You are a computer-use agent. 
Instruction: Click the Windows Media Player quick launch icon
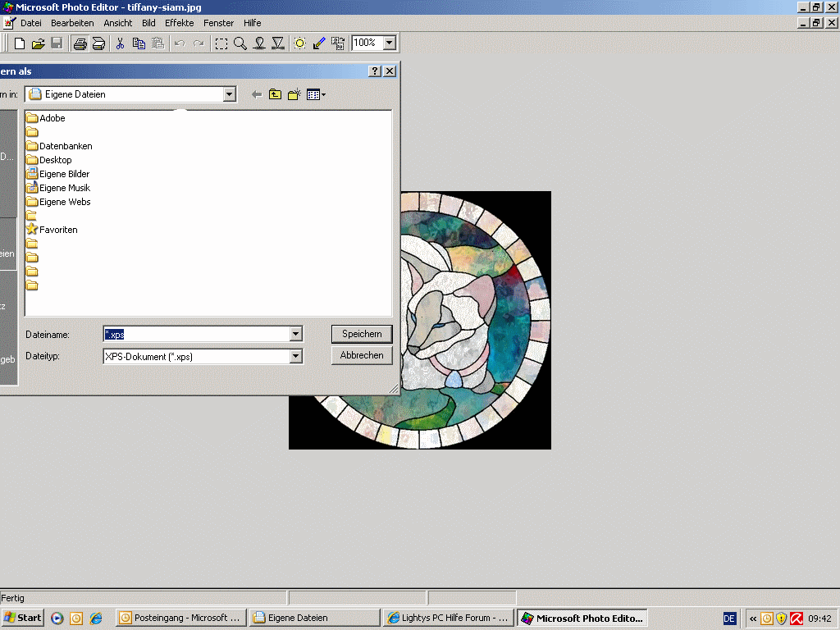(x=57, y=619)
